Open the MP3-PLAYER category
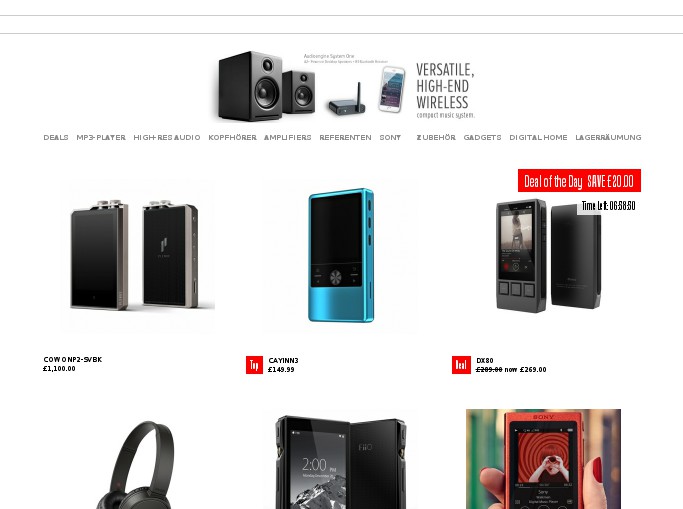Image resolution: width=683 pixels, height=509 pixels. tap(101, 138)
